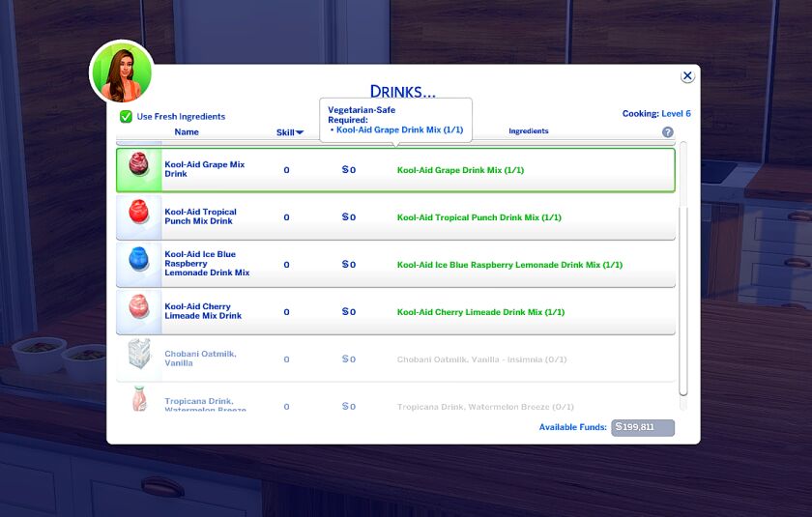Select Kool-Aid Grape Mix Drink row name

[x=205, y=169]
